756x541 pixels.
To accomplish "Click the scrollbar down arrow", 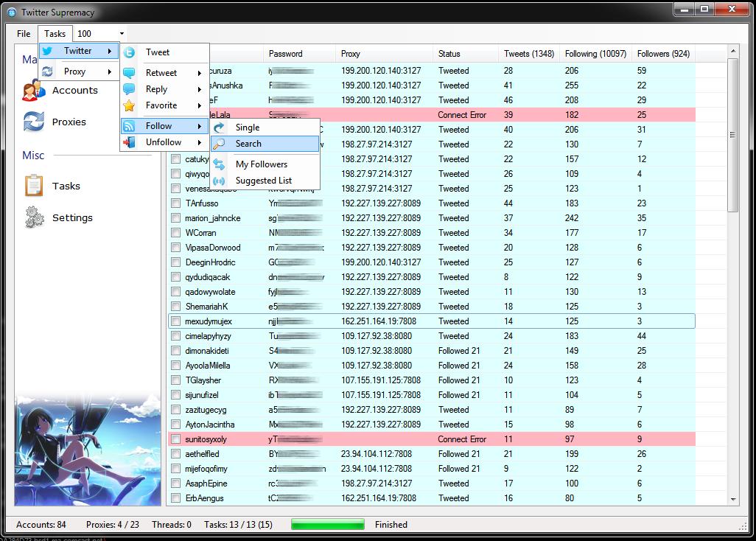I will 733,500.
